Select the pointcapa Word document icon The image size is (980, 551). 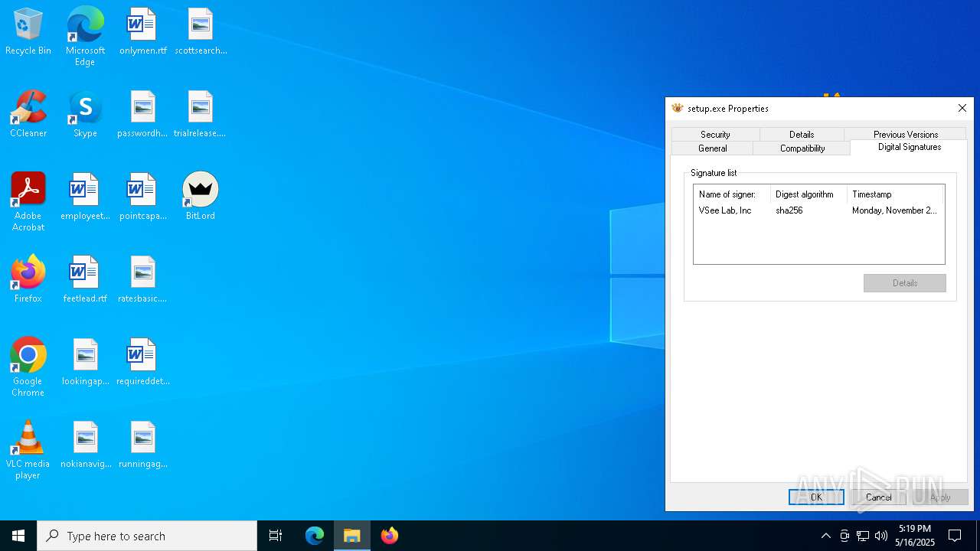coord(143,197)
